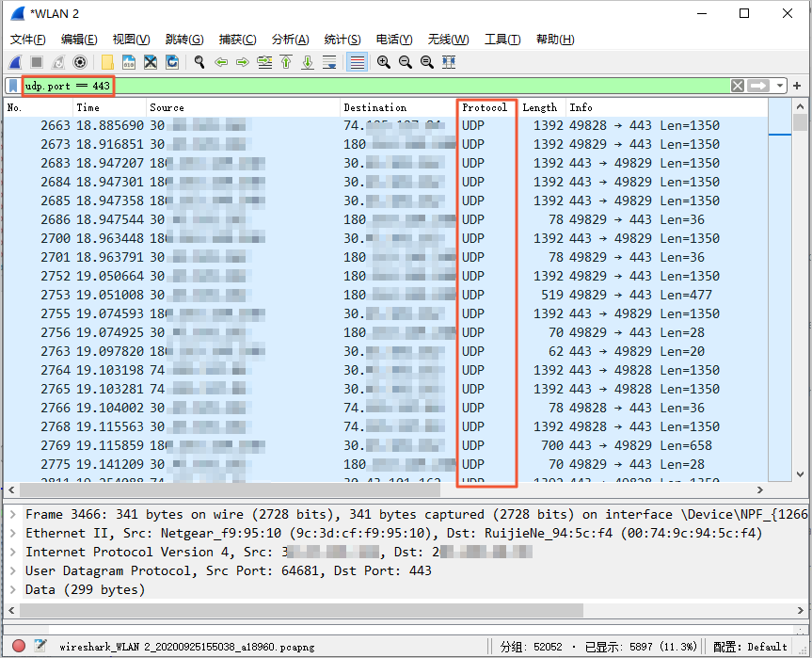This screenshot has height=658, width=812.
Task: Open the 无线(W) menu
Action: [x=448, y=40]
